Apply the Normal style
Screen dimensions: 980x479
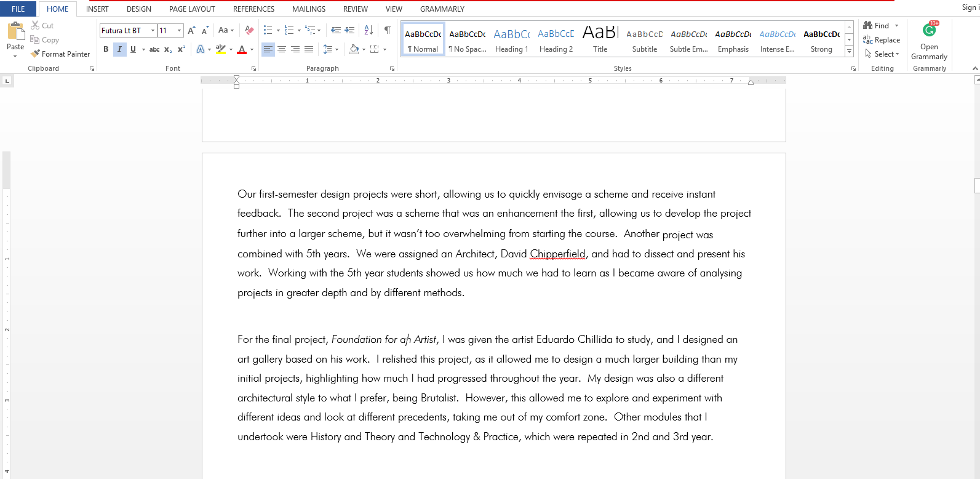423,40
